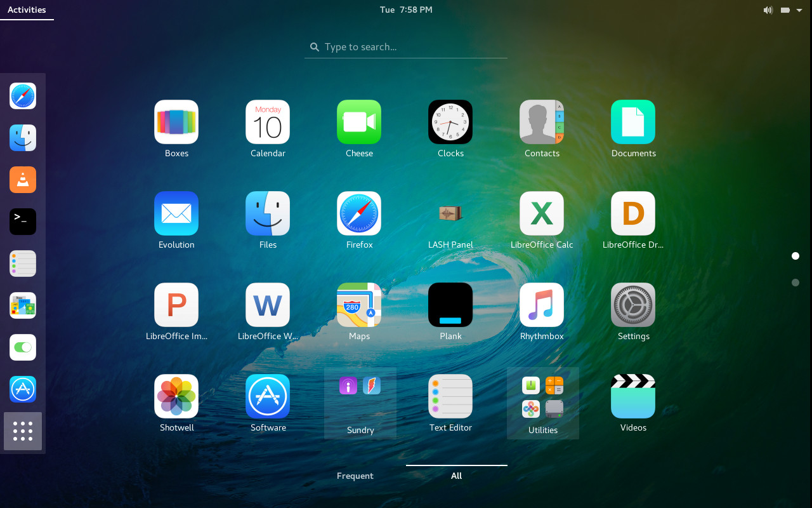Launch LibreOffice Writer

coord(268,305)
